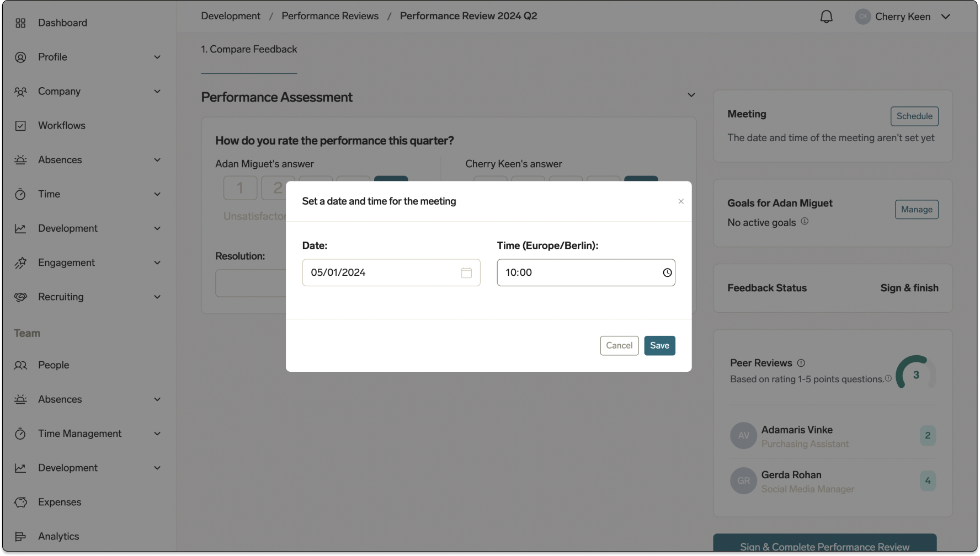Close the meeting dialog with X
The height and width of the screenshot is (556, 980).
pyautogui.click(x=681, y=201)
